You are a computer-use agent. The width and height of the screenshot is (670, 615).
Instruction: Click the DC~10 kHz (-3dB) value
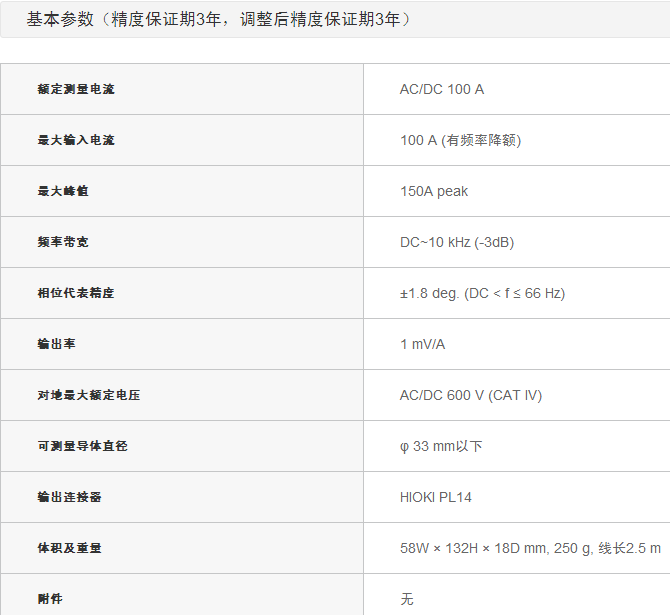pos(457,242)
